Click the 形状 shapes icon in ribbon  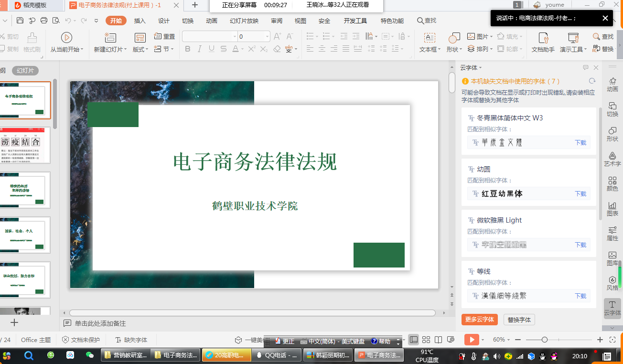454,38
